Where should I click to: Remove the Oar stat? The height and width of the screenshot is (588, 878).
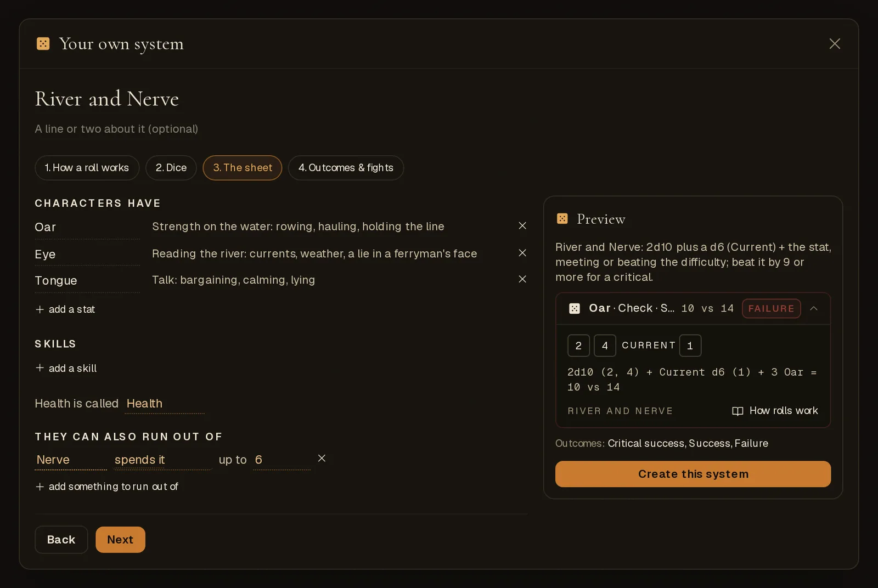pyautogui.click(x=522, y=226)
